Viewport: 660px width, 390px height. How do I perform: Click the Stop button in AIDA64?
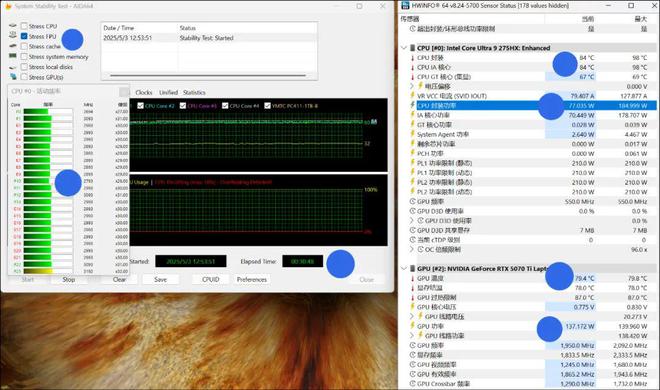[69, 279]
